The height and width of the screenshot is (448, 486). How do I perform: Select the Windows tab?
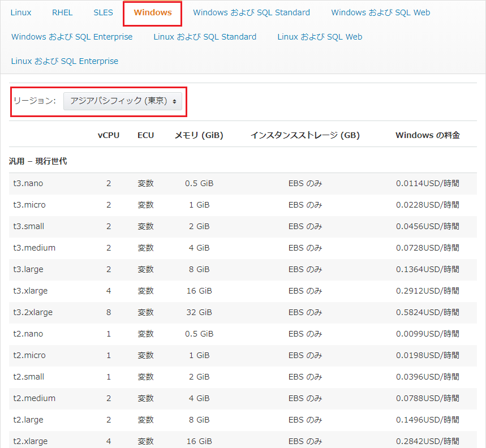click(x=153, y=12)
